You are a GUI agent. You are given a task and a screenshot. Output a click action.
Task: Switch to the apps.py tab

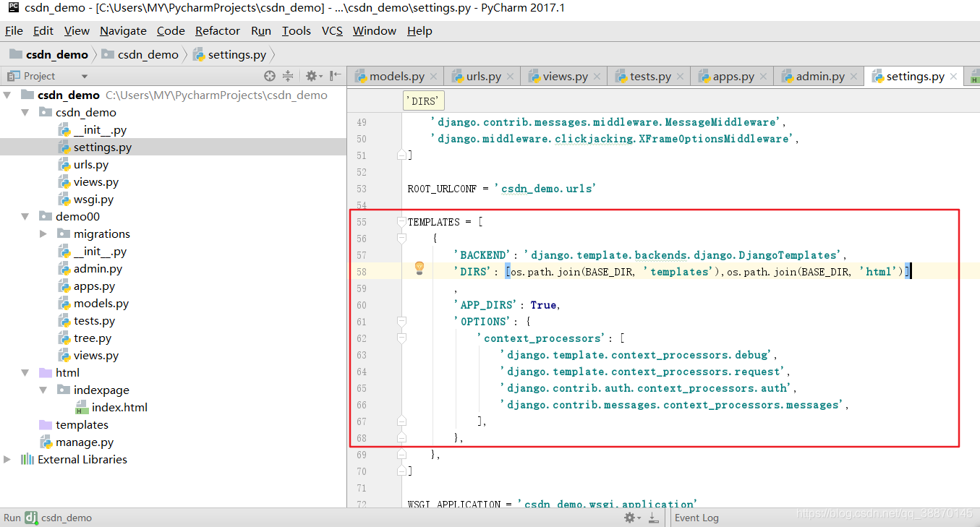pos(733,77)
